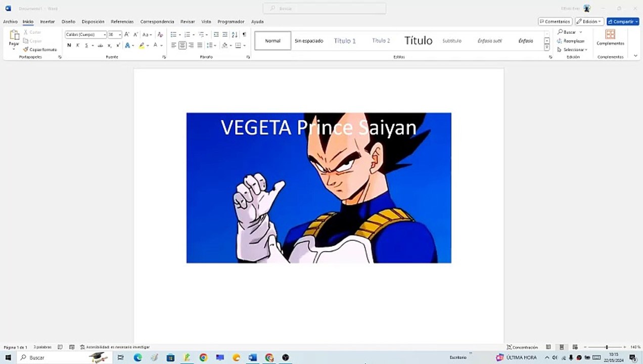Align text to the right
This screenshot has height=364, width=643.
(191, 45)
